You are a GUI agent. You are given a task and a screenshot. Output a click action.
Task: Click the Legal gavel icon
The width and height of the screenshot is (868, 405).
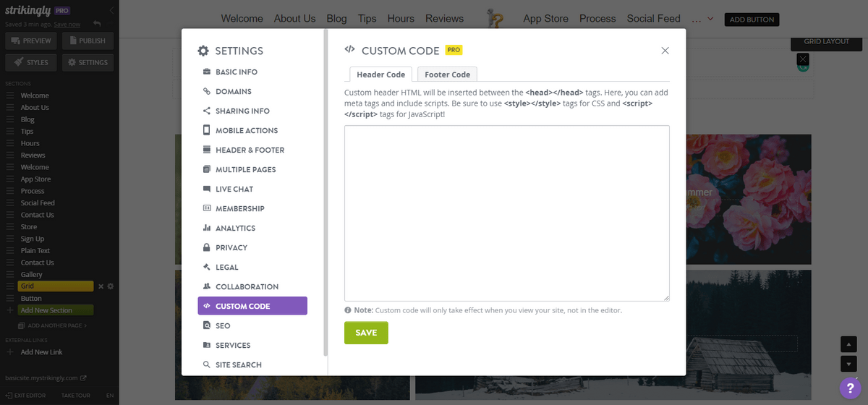tap(207, 267)
